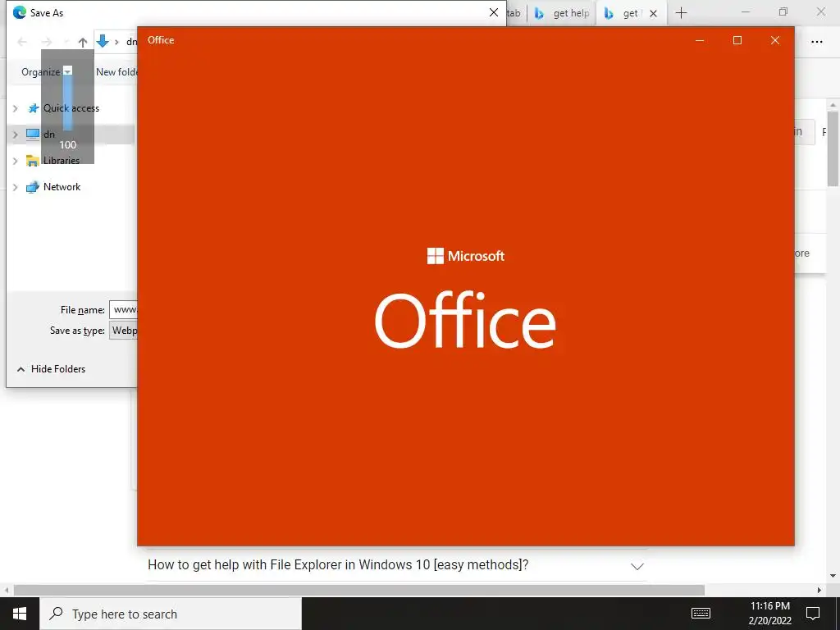Open the Organize dropdown menu
The width and height of the screenshot is (840, 630).
click(46, 72)
